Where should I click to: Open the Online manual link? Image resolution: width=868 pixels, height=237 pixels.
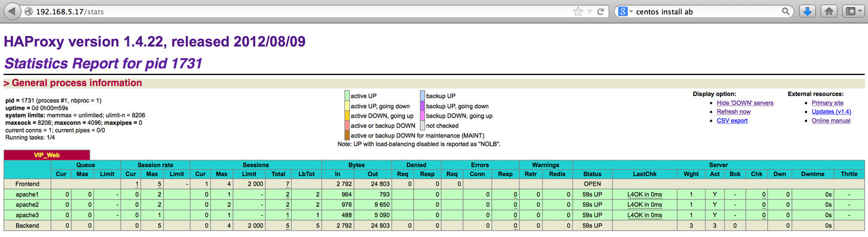tap(831, 121)
